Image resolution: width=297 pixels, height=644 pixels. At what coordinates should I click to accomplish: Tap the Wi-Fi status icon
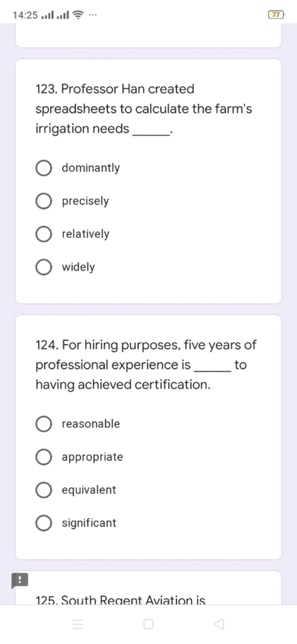78,15
